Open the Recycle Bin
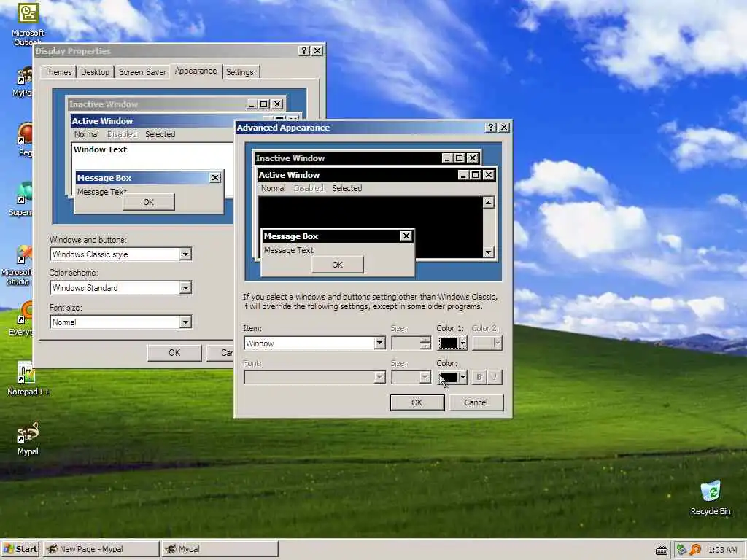The image size is (747, 560). [711, 498]
